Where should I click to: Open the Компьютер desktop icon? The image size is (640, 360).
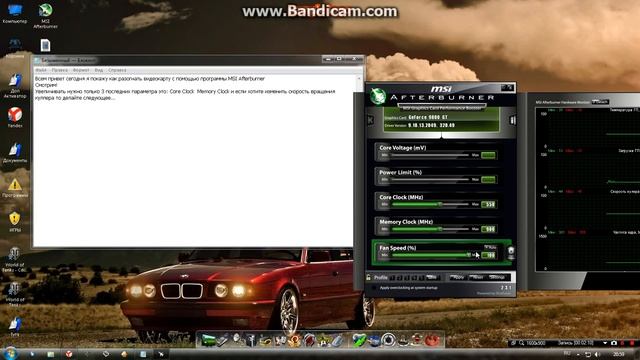coord(15,13)
